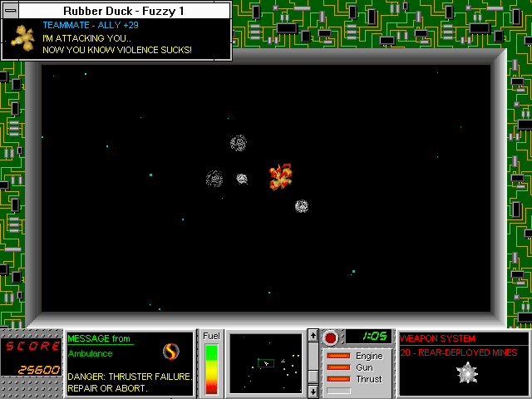Click the Thrust damage bar

click(338, 379)
